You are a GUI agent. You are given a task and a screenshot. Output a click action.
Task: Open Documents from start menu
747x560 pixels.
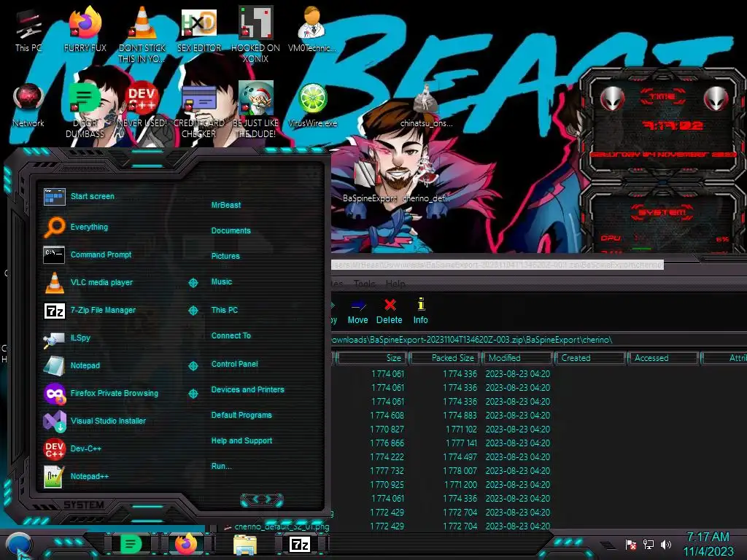pos(231,230)
